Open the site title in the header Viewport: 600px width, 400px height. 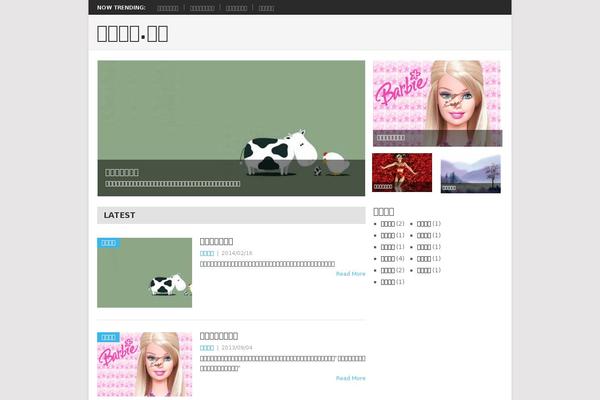pyautogui.click(x=132, y=34)
